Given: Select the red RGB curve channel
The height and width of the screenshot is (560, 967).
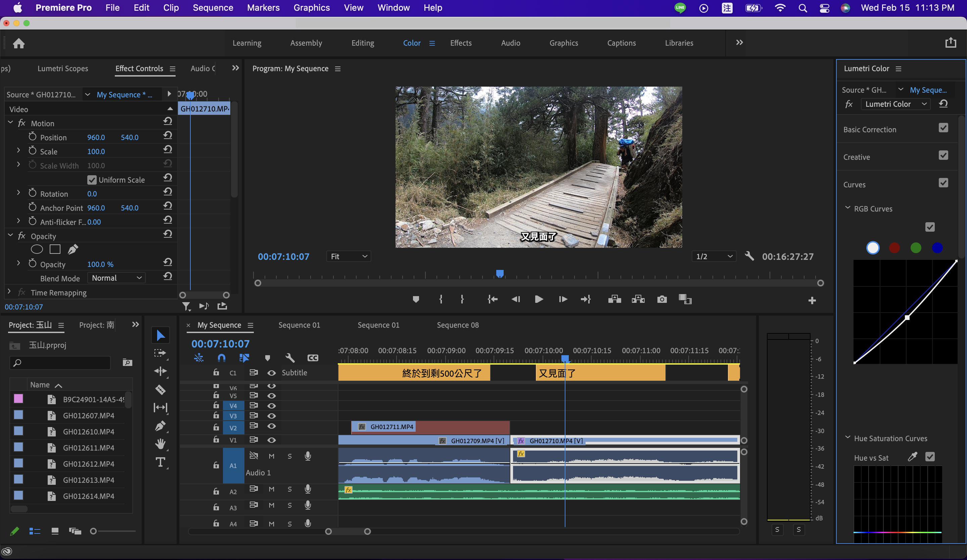Looking at the screenshot, I should [894, 248].
